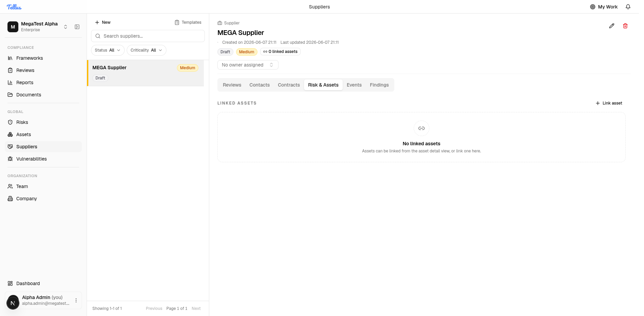This screenshot has height=316, width=644.
Task: Switch to the Events tab
Action: [354, 85]
